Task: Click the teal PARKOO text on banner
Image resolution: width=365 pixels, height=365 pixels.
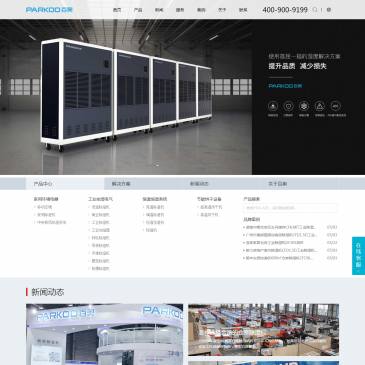Action: point(285,86)
